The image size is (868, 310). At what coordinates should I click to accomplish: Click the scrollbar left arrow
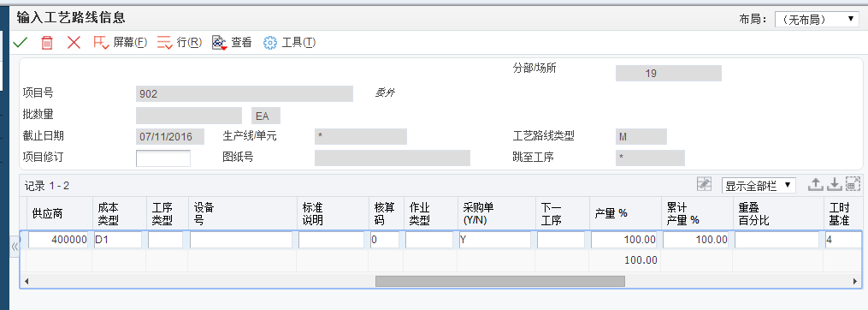point(26,282)
